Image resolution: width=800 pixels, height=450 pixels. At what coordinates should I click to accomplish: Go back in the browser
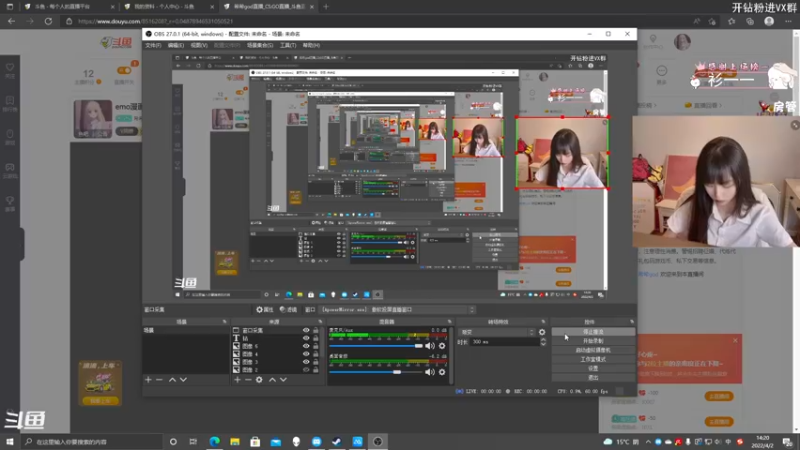coord(11,21)
